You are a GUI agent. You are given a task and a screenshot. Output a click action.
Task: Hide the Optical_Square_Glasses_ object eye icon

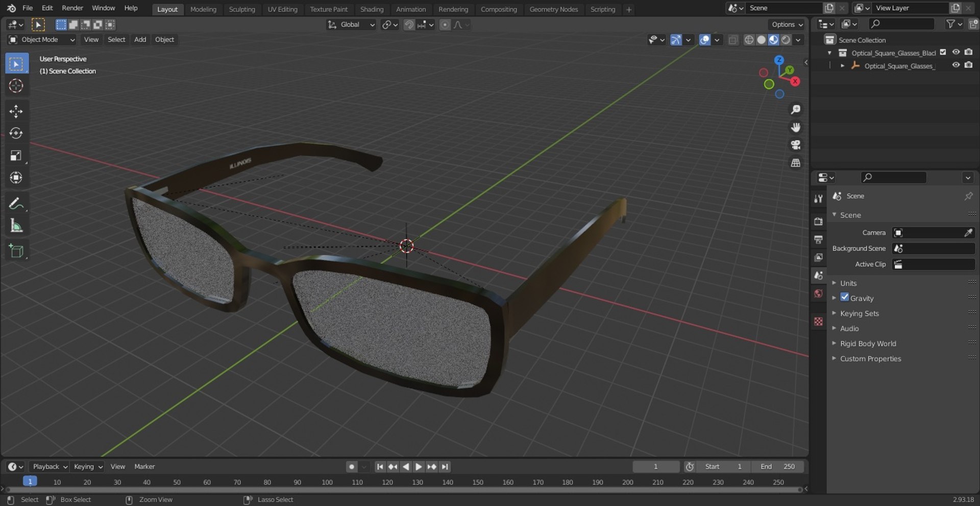(x=956, y=65)
